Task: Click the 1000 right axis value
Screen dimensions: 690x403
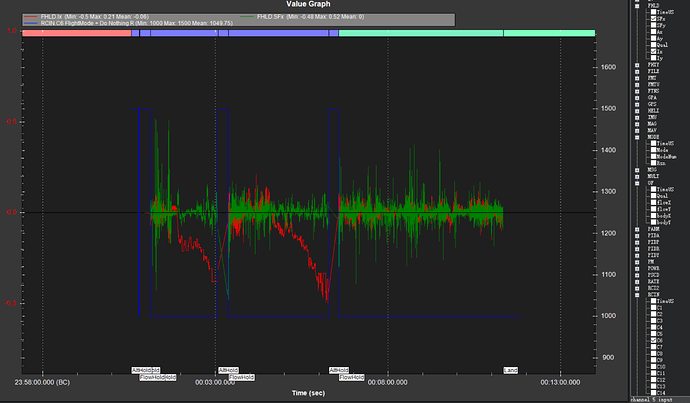Action: coord(609,316)
